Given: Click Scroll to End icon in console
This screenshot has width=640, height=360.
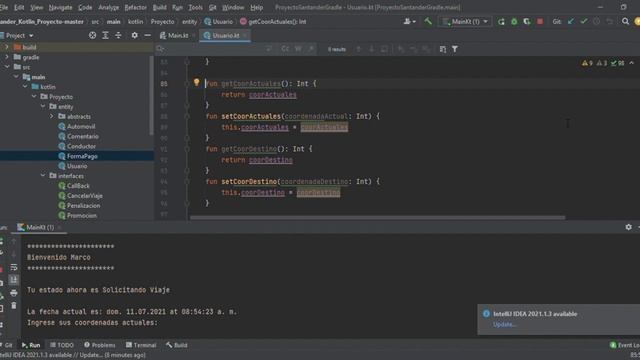Looking at the screenshot, I should (14, 280).
